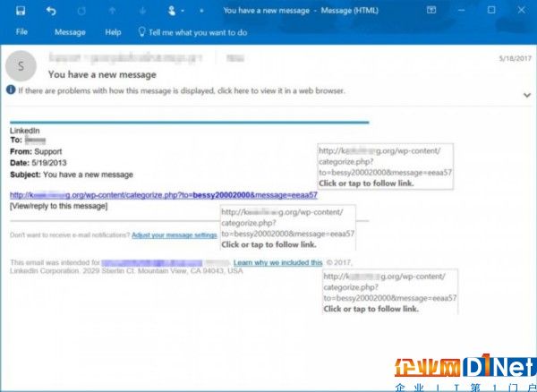
Task: Click the date 5/18/2017 in header
Action: coord(516,58)
